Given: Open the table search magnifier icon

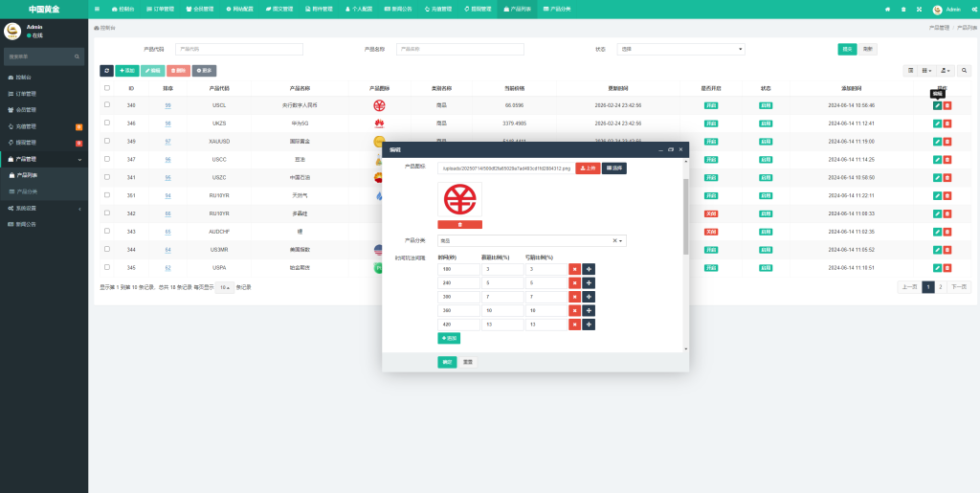Looking at the screenshot, I should pos(964,70).
